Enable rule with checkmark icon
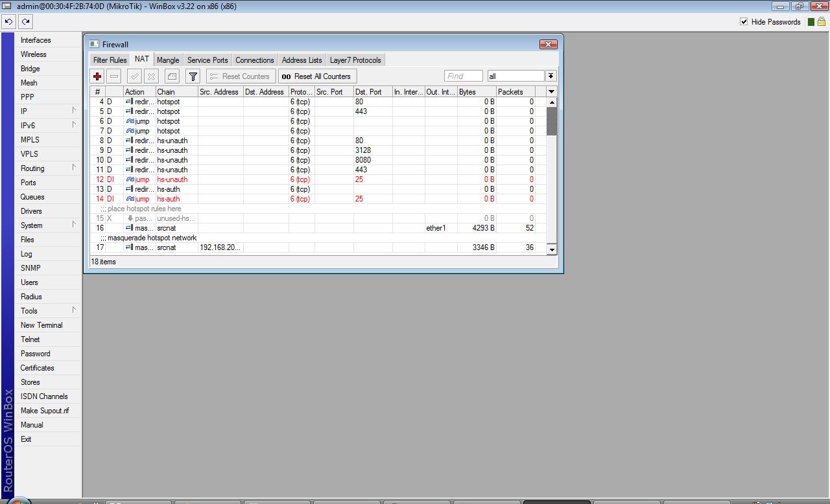 [x=134, y=76]
